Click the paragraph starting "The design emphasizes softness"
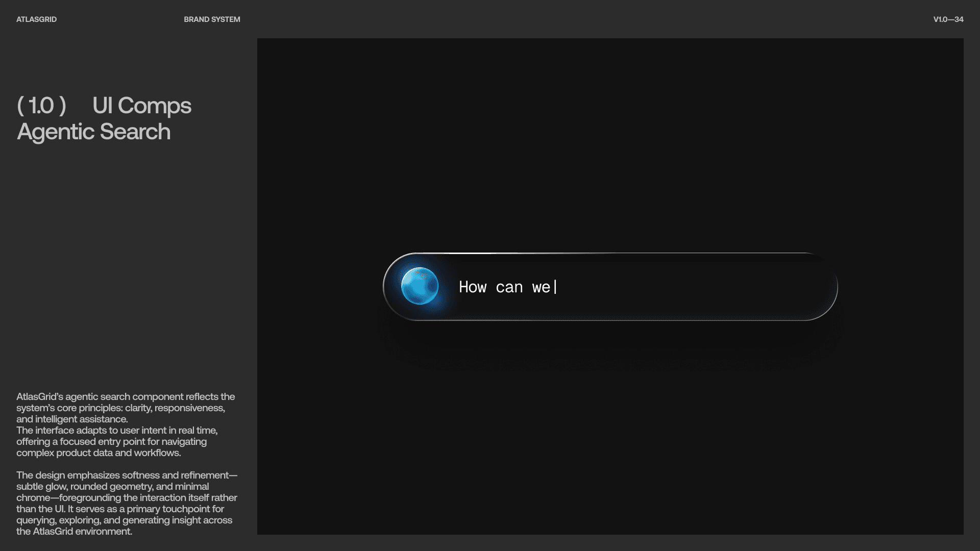The image size is (980, 551). pyautogui.click(x=127, y=503)
